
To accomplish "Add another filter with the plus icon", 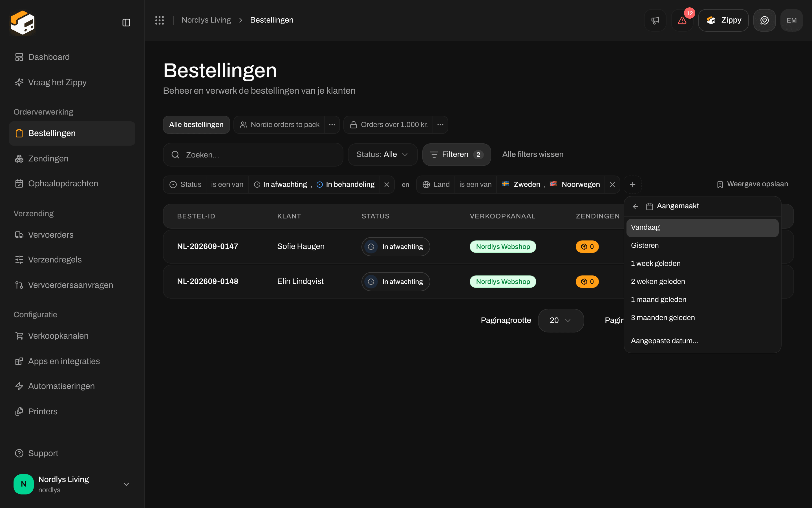I will [x=632, y=185].
